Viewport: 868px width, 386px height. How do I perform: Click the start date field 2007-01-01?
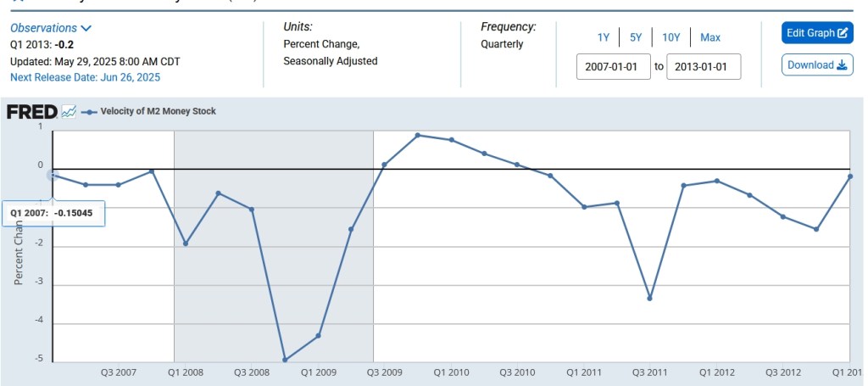[613, 67]
